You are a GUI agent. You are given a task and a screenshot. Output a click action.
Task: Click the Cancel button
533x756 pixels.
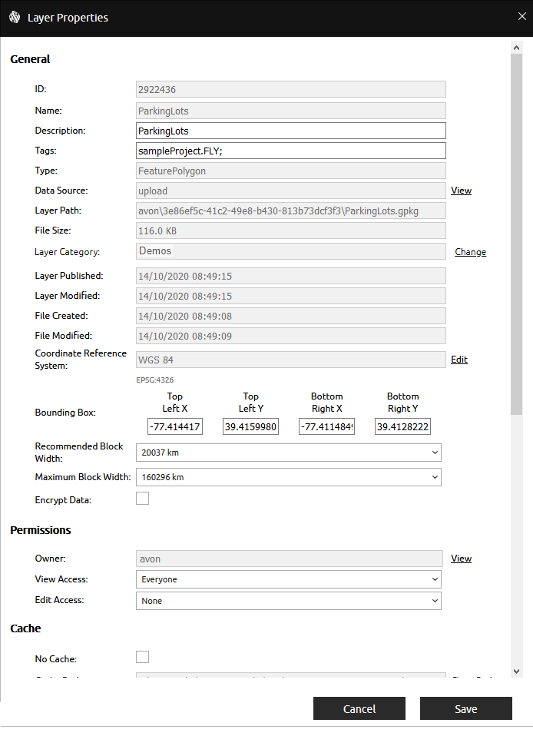click(359, 708)
